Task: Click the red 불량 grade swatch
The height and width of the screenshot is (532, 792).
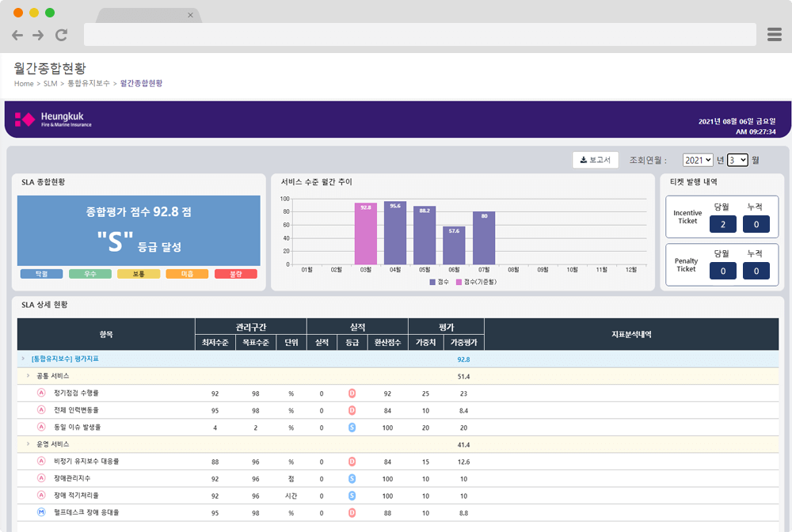Action: pyautogui.click(x=236, y=274)
